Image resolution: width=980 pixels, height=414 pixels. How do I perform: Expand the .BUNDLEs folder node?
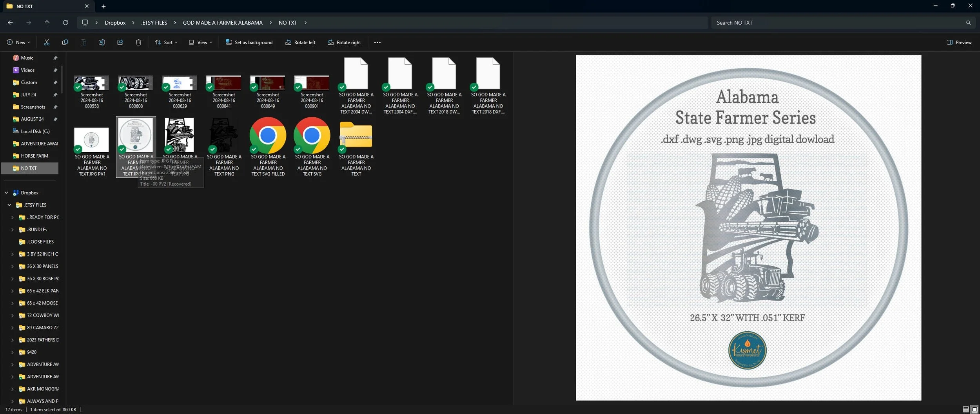click(x=13, y=230)
